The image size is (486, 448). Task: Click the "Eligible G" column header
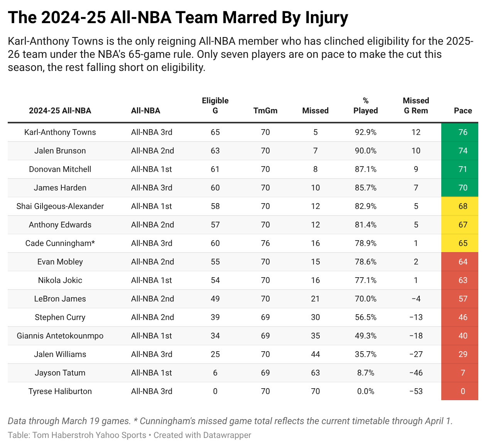pyautogui.click(x=215, y=106)
